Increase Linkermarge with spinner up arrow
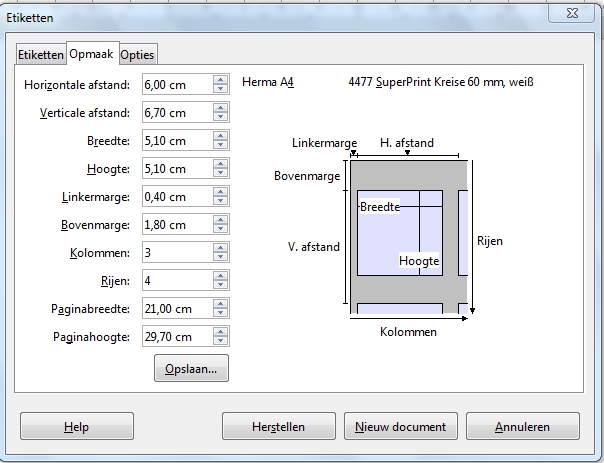 point(220,192)
